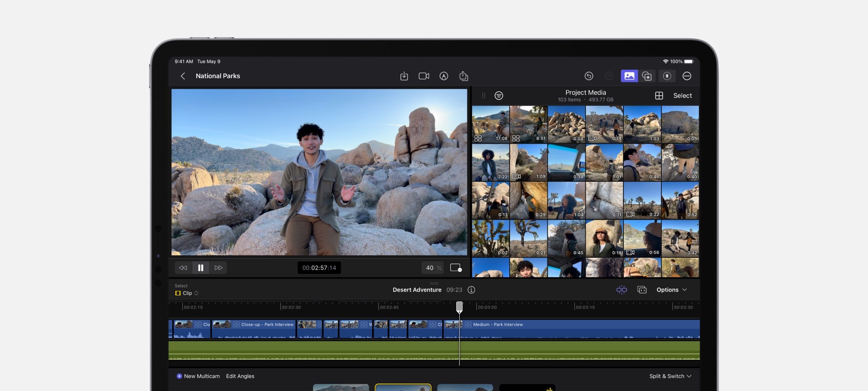Fast-forward playback in the viewer
The height and width of the screenshot is (391, 868).
(218, 268)
